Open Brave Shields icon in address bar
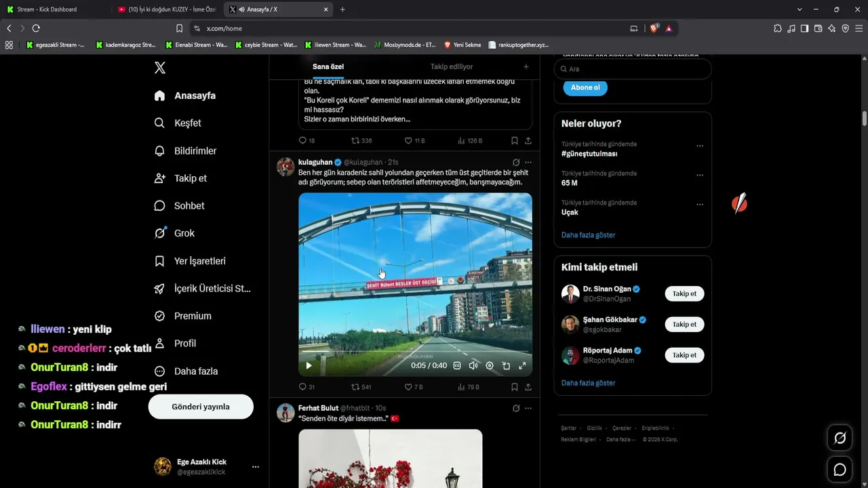The width and height of the screenshot is (868, 488). pyautogui.click(x=654, y=28)
